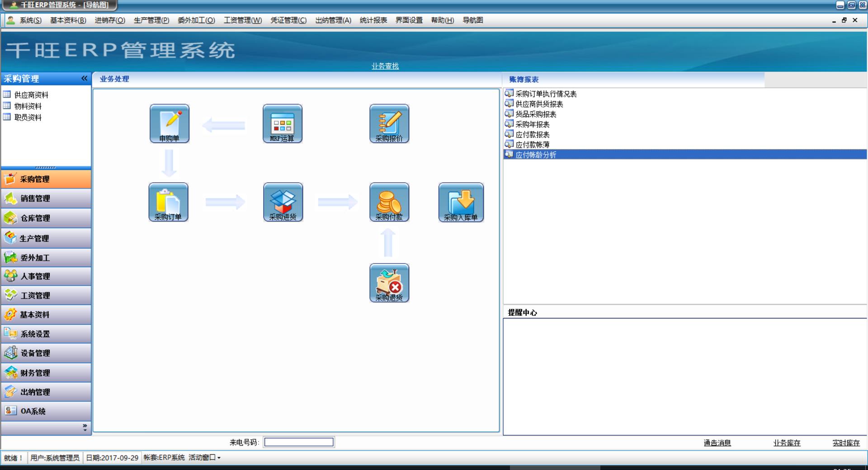Screen dimensions: 868x470
Task: Open the 采购进货 purchase receiving icon
Action: tap(283, 202)
